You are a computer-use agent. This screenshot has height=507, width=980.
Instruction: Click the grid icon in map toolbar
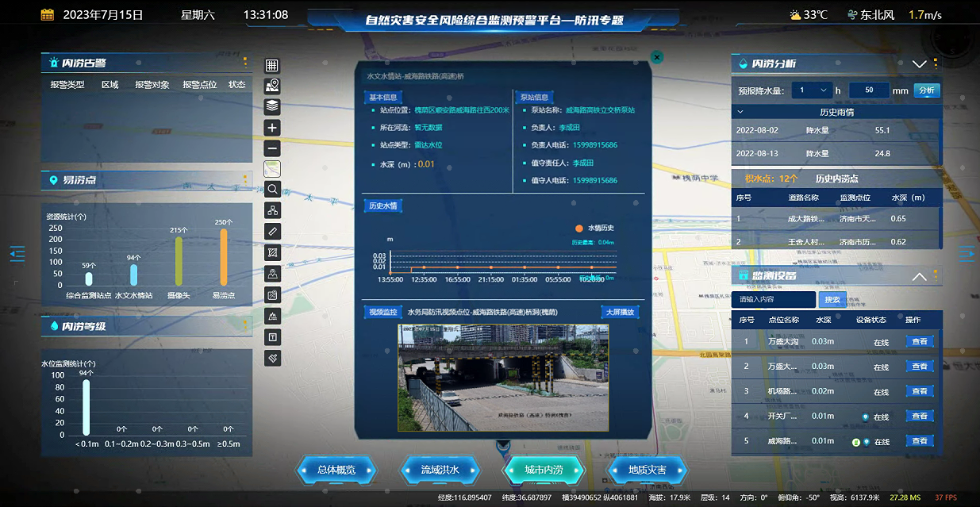coord(272,66)
